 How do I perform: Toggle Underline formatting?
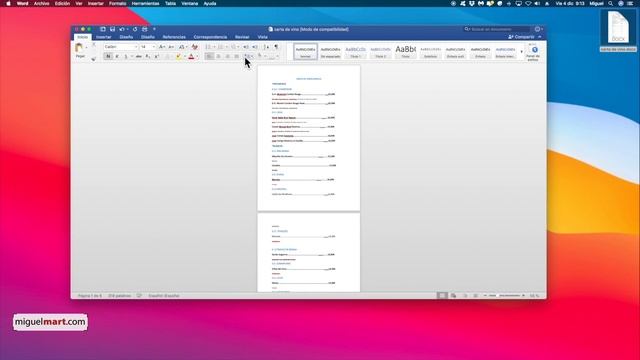(126, 56)
